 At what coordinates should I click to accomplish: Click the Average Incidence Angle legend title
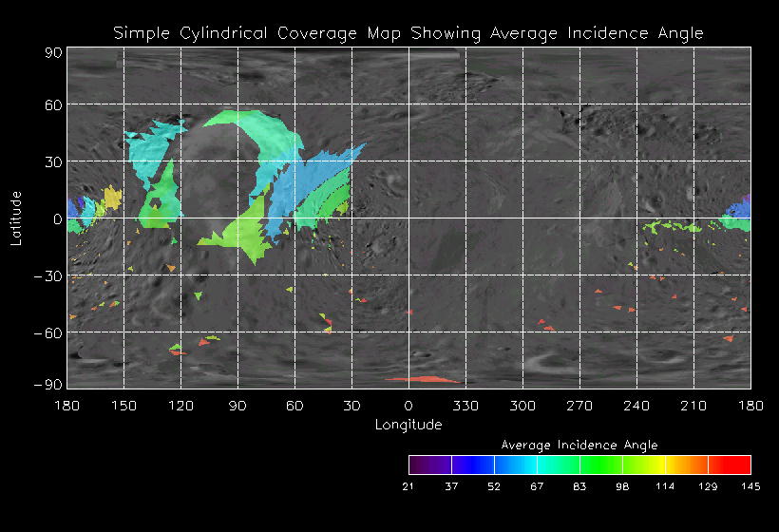579,445
